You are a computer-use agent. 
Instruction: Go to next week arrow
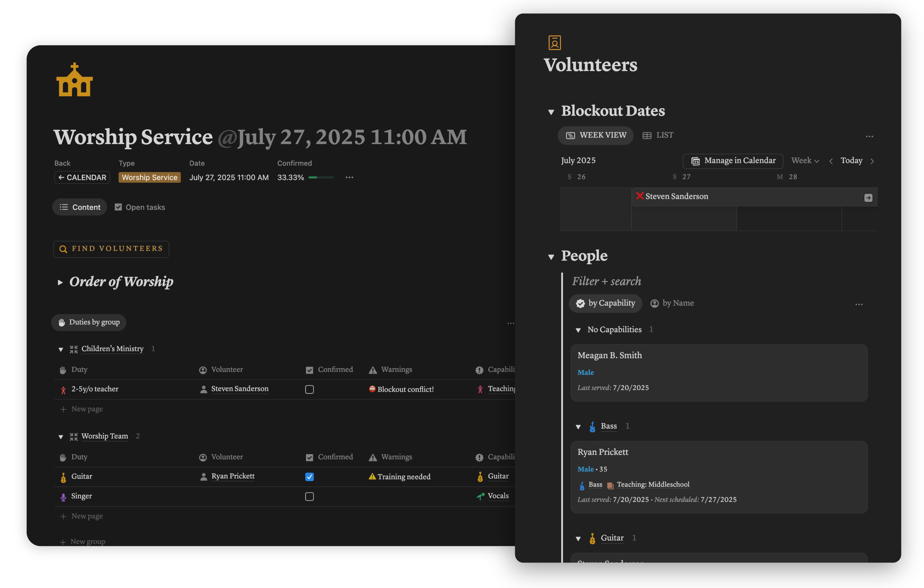point(872,161)
